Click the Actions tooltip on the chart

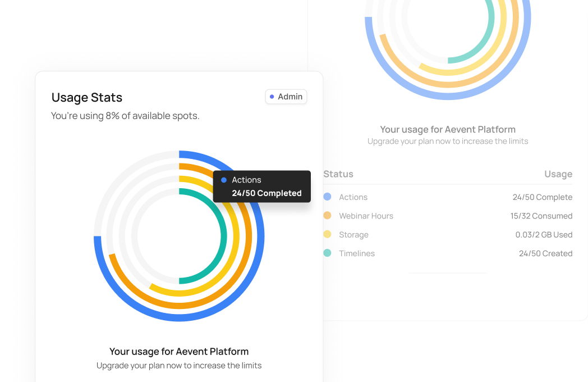tap(262, 187)
